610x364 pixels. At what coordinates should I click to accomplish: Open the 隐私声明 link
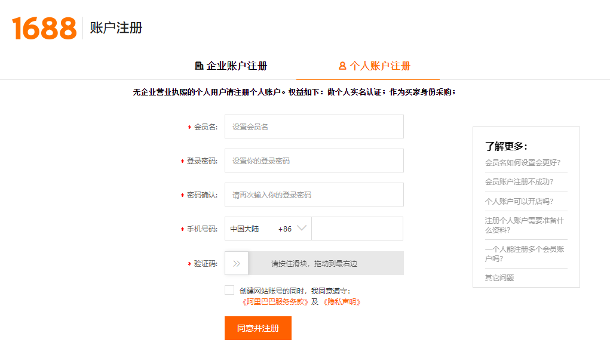click(342, 302)
